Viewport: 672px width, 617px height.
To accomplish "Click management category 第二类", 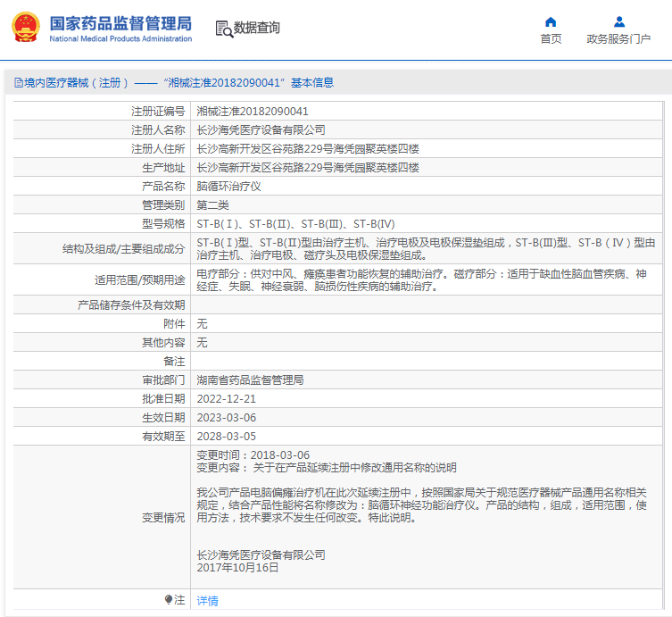I will [x=212, y=205].
